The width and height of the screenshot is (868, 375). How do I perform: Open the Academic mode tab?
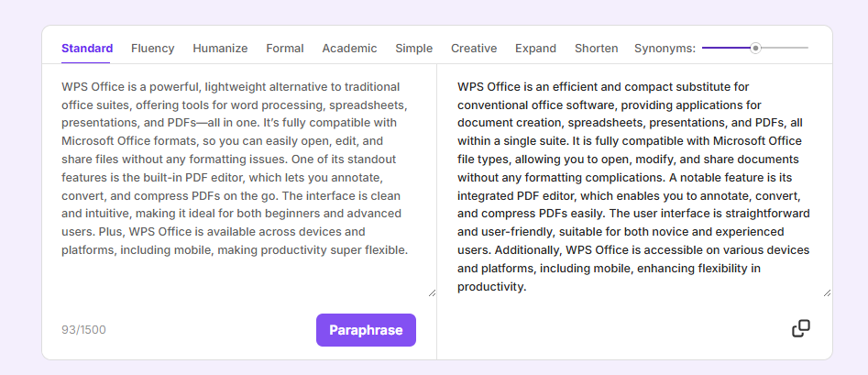coord(349,49)
